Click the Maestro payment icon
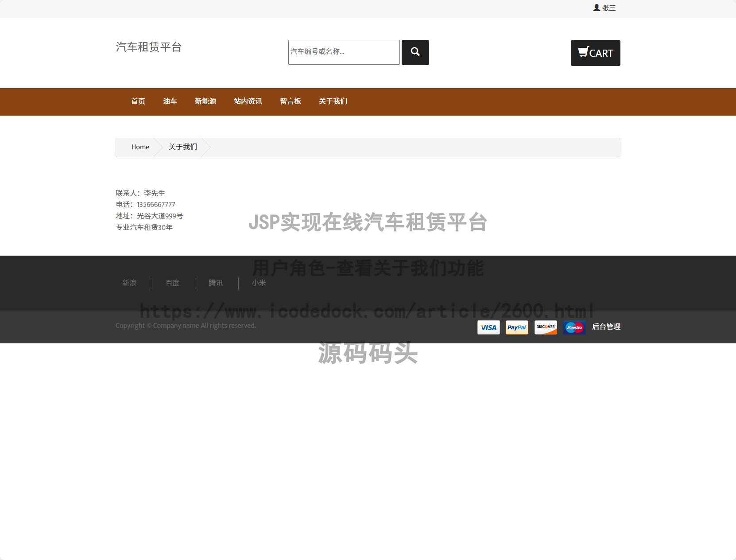736x560 pixels. [x=574, y=327]
